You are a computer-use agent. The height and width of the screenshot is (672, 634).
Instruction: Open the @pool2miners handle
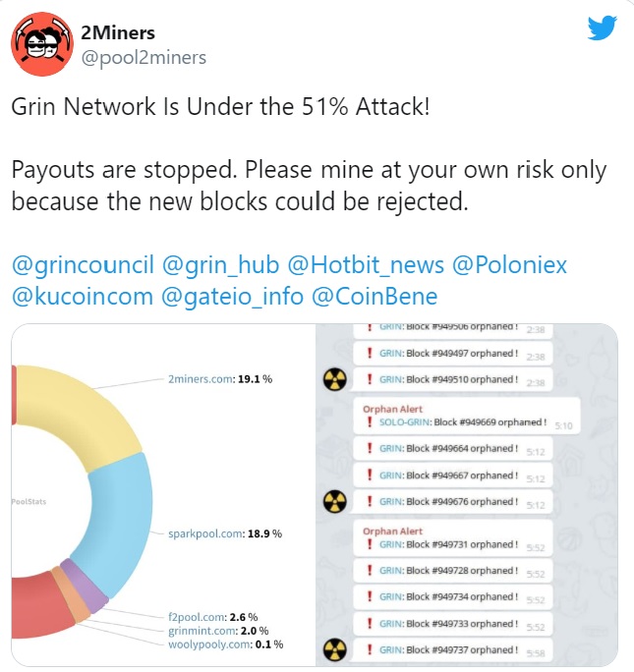[x=144, y=57]
